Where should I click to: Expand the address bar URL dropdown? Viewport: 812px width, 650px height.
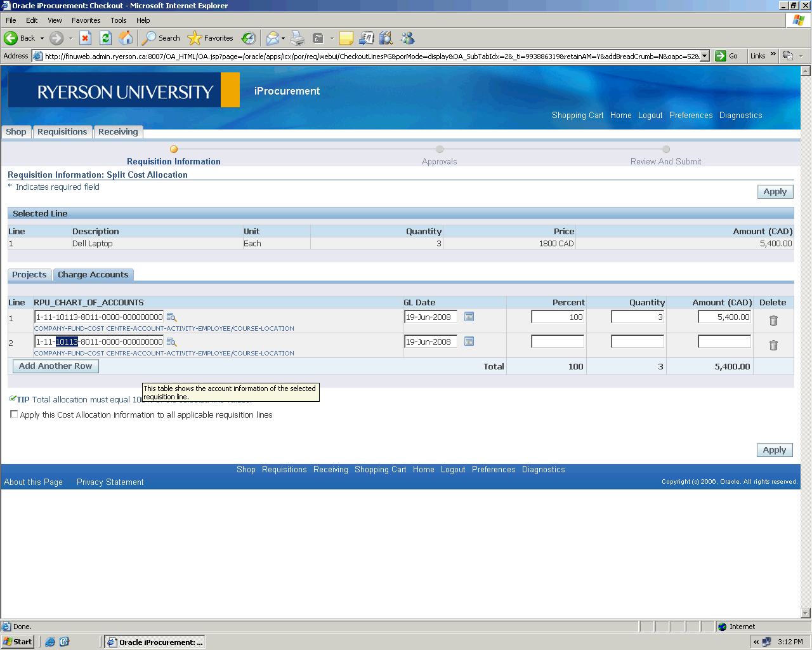pos(704,56)
